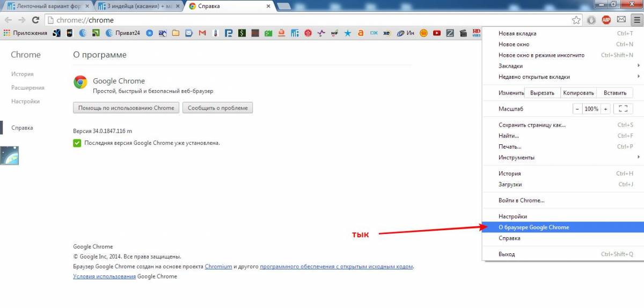Open Загрузки from the menu

tap(562, 184)
